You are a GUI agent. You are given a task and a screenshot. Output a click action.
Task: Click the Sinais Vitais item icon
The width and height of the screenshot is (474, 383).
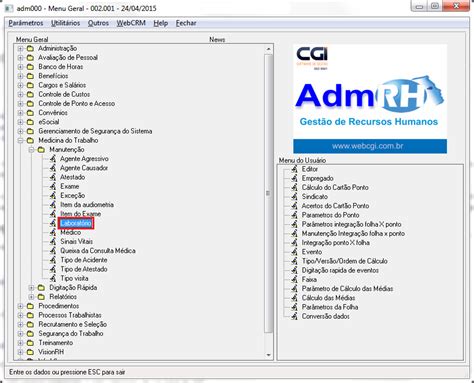click(53, 242)
